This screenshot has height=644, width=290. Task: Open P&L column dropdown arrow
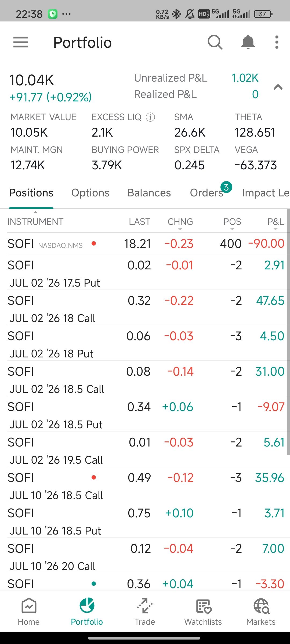pos(275,229)
